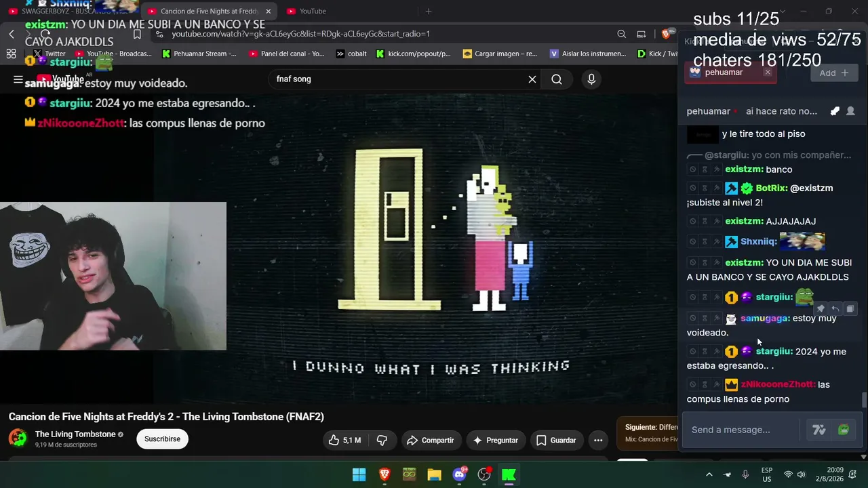Click the chat scrollbar thumb

click(x=863, y=400)
